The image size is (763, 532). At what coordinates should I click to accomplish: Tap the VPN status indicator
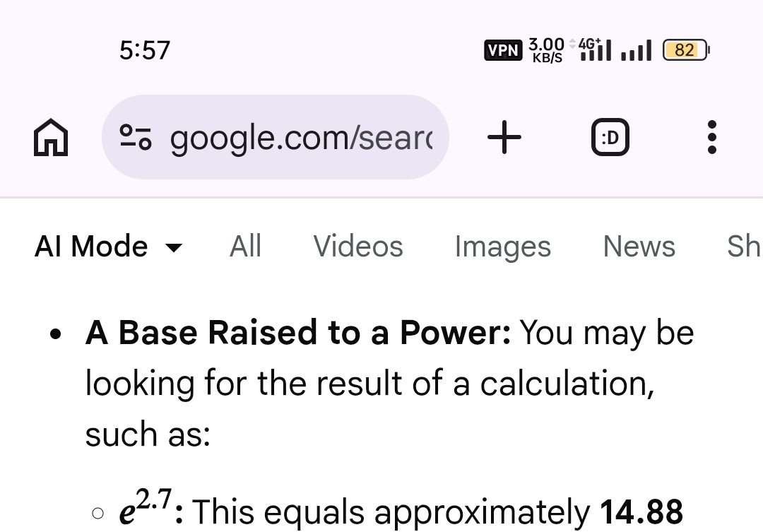click(503, 50)
